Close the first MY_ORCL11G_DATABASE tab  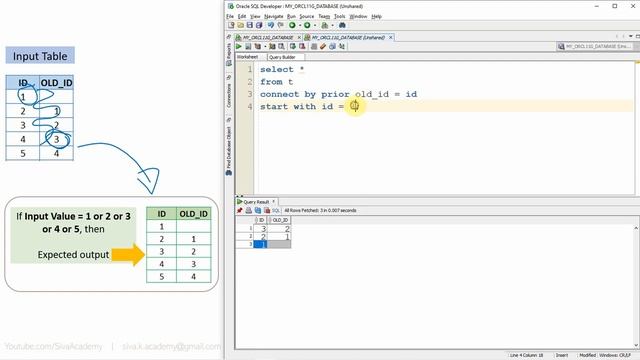tap(299, 37)
